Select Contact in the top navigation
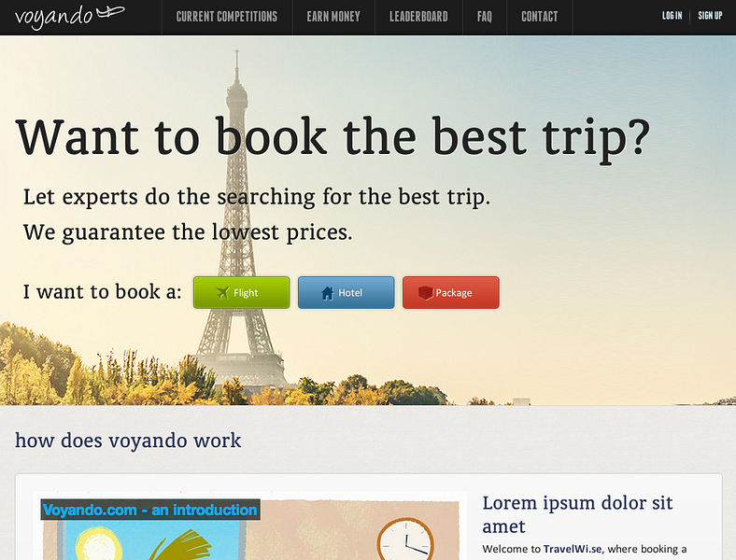 tap(539, 18)
